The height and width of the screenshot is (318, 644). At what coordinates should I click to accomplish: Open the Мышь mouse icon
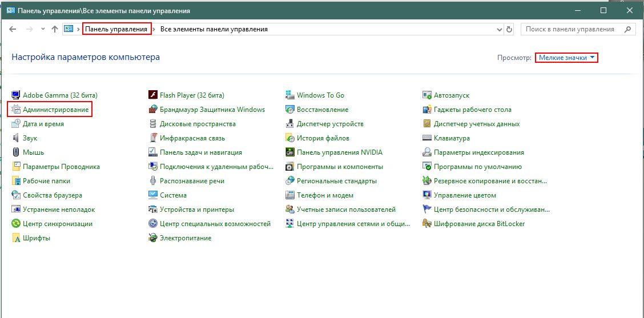15,152
